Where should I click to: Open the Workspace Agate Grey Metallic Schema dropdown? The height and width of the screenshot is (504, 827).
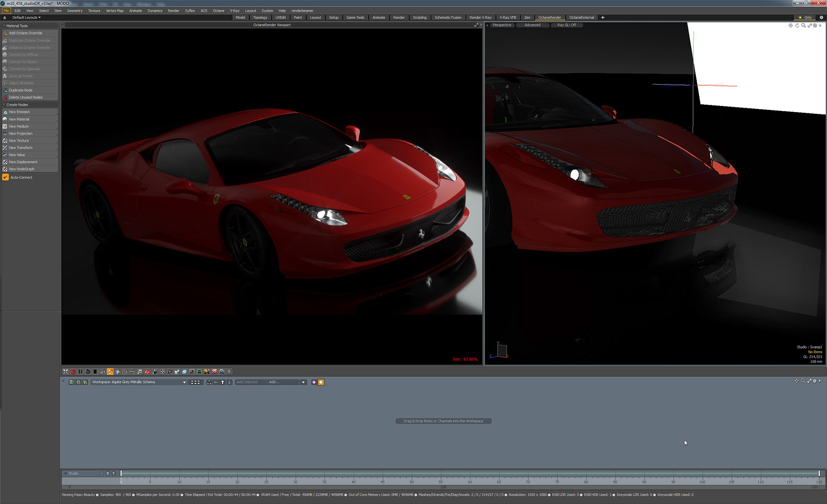click(x=184, y=382)
